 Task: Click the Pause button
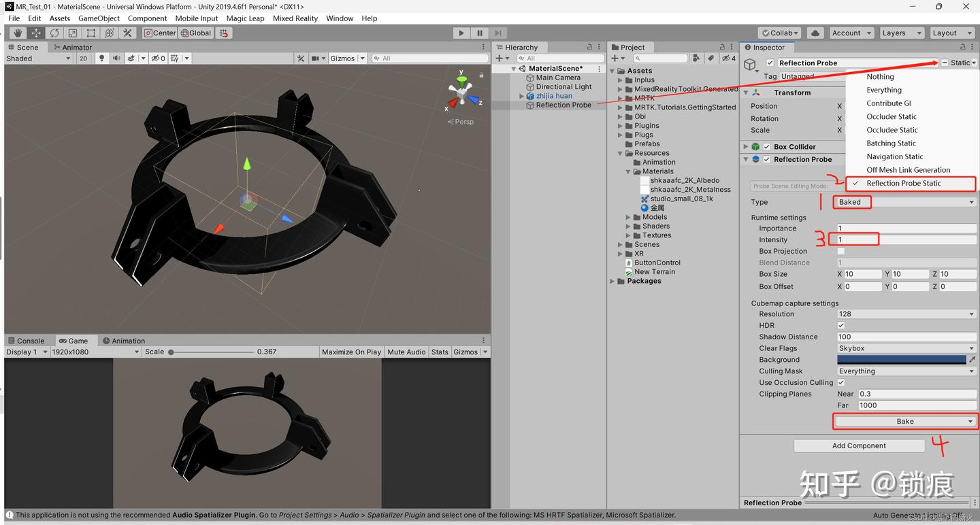480,33
